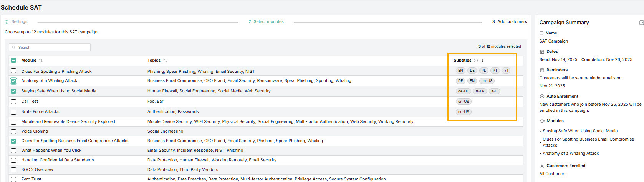Click the Modules stack icon in summary
Screen dimensions: 644x182
[542, 121]
